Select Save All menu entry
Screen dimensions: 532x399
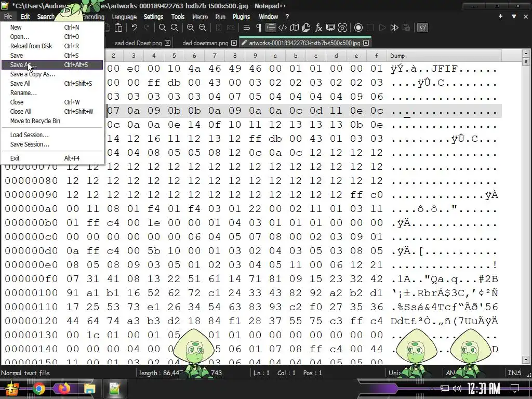click(x=52, y=84)
